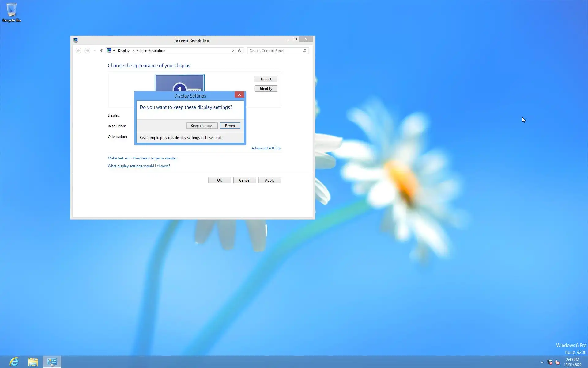Click the Screen Resolution breadcrumb item
588x368 pixels.
click(x=151, y=51)
